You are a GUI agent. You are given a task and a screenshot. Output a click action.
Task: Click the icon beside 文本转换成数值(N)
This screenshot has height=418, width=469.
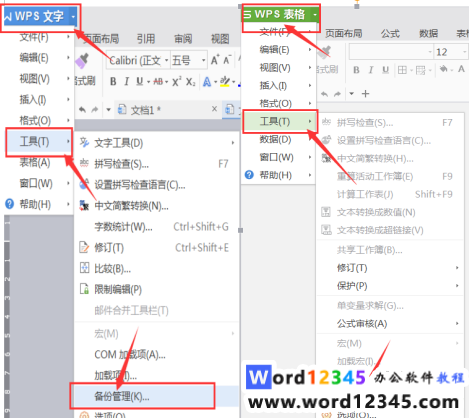coord(326,212)
